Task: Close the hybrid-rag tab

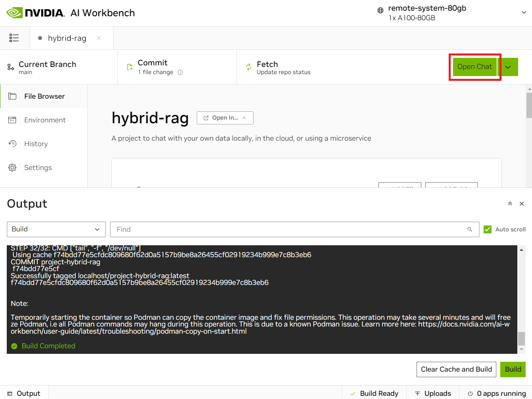Action: pos(99,38)
